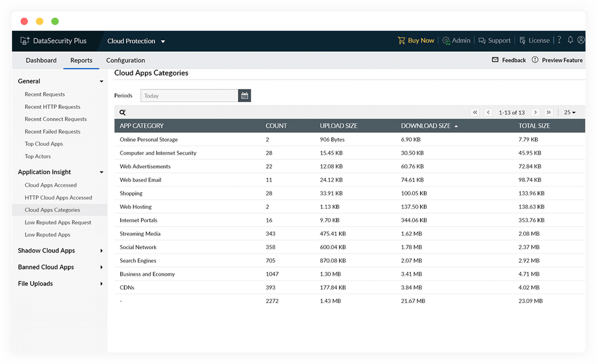This screenshot has height=364, width=597.
Task: Jump to first page arrow
Action: pyautogui.click(x=475, y=113)
